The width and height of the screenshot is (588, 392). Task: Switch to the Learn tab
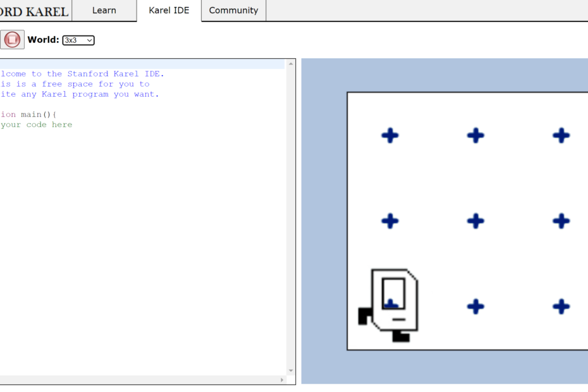[x=104, y=11]
